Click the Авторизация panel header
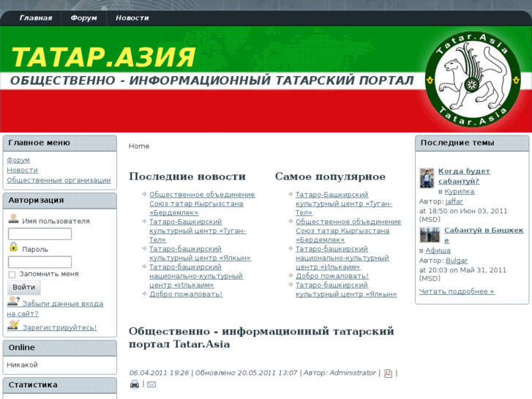This screenshot has height=399, width=532. [60, 201]
